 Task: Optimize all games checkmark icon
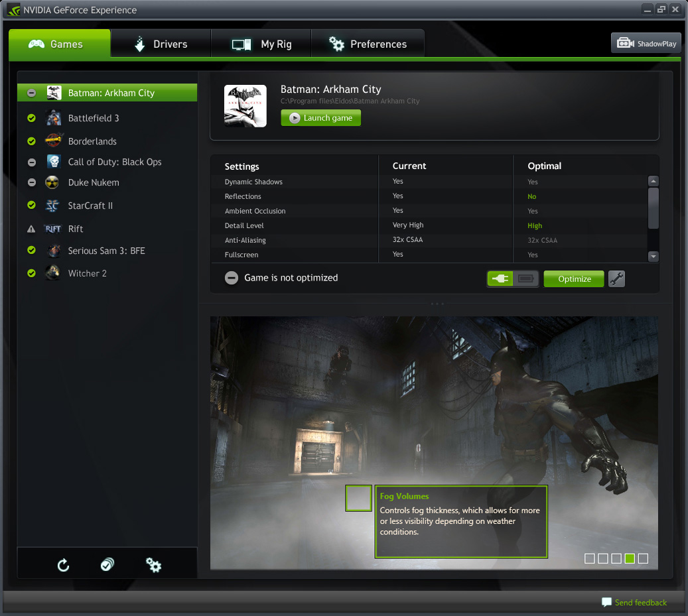click(107, 565)
